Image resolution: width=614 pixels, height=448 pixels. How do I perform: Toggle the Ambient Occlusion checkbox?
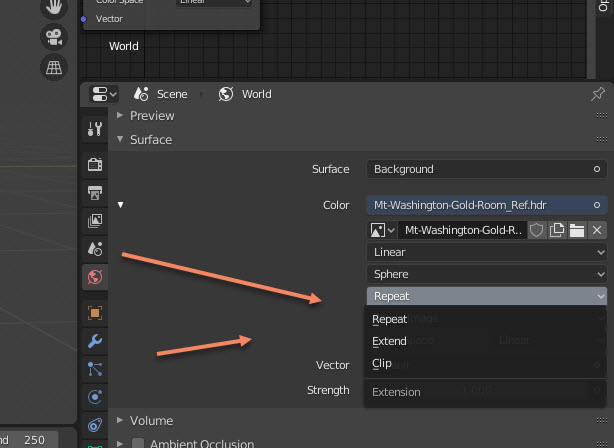[138, 444]
